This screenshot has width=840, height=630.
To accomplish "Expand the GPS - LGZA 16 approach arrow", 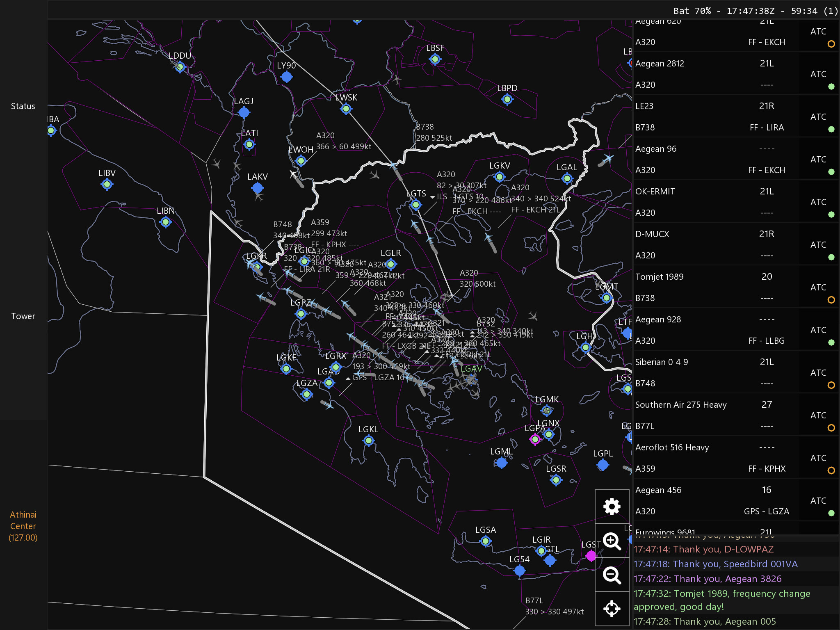I will point(348,378).
